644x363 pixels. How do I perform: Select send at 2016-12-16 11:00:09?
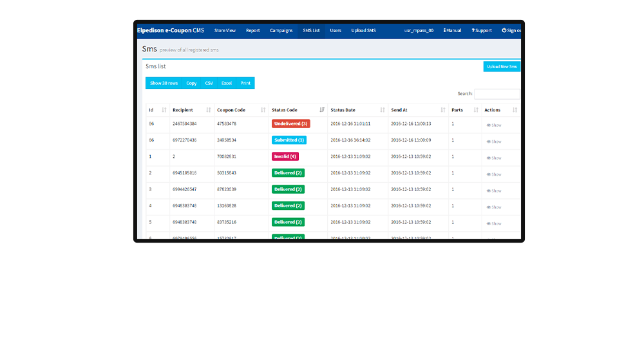(411, 140)
